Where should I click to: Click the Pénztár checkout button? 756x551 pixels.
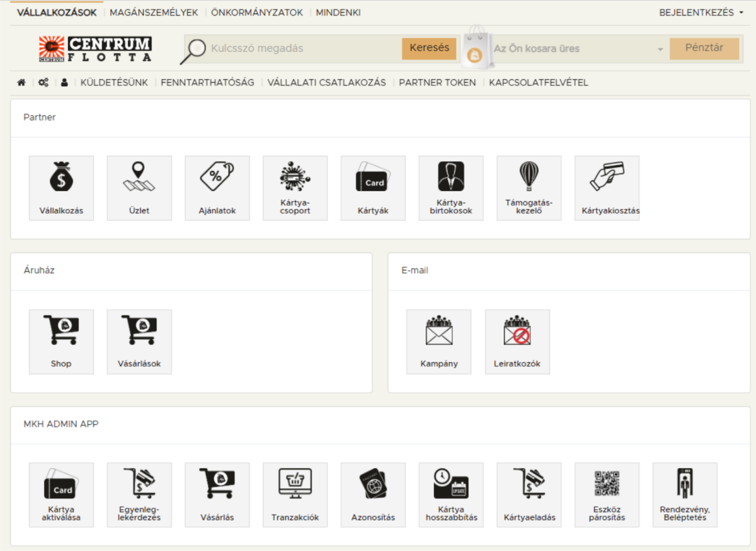704,49
